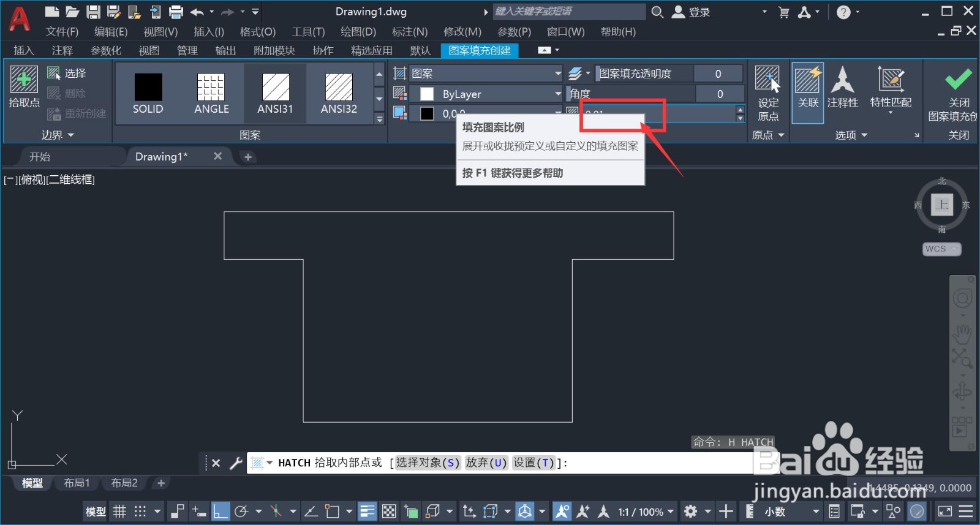The height and width of the screenshot is (525, 980).
Task: Click the Set Origin (设定原点) button
Action: (768, 93)
